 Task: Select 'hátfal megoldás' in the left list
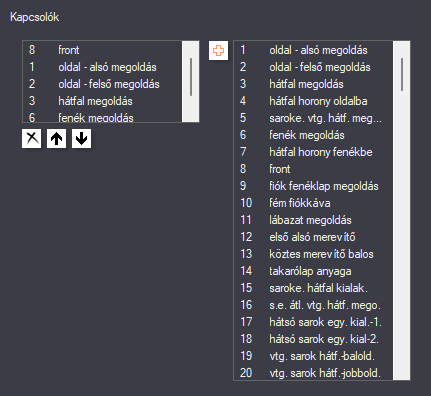click(102, 101)
